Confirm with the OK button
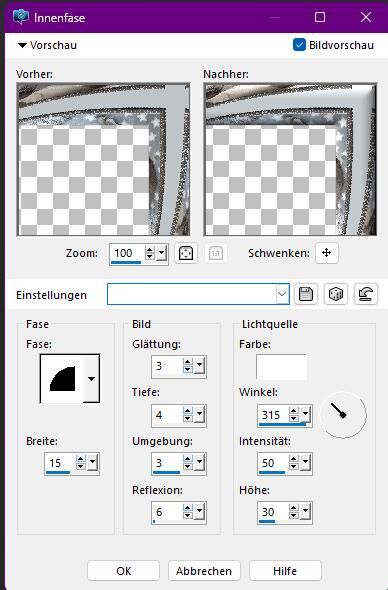The height and width of the screenshot is (590, 388). [x=123, y=571]
